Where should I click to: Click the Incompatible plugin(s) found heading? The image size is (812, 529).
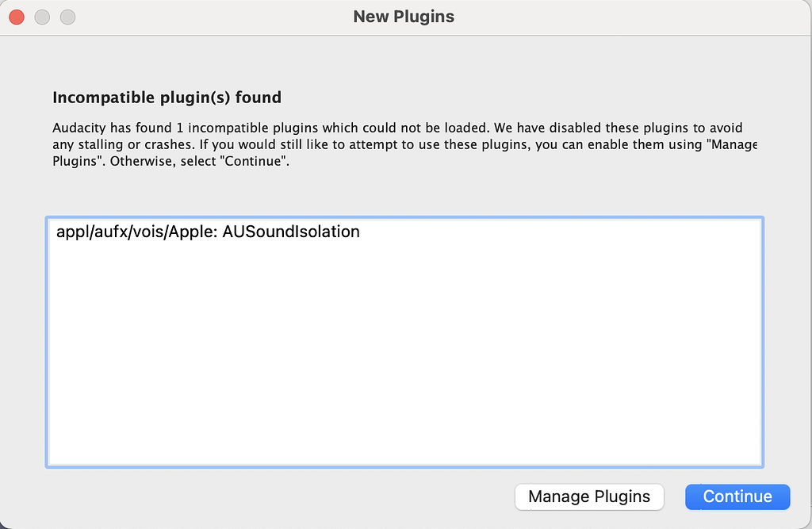click(x=167, y=97)
